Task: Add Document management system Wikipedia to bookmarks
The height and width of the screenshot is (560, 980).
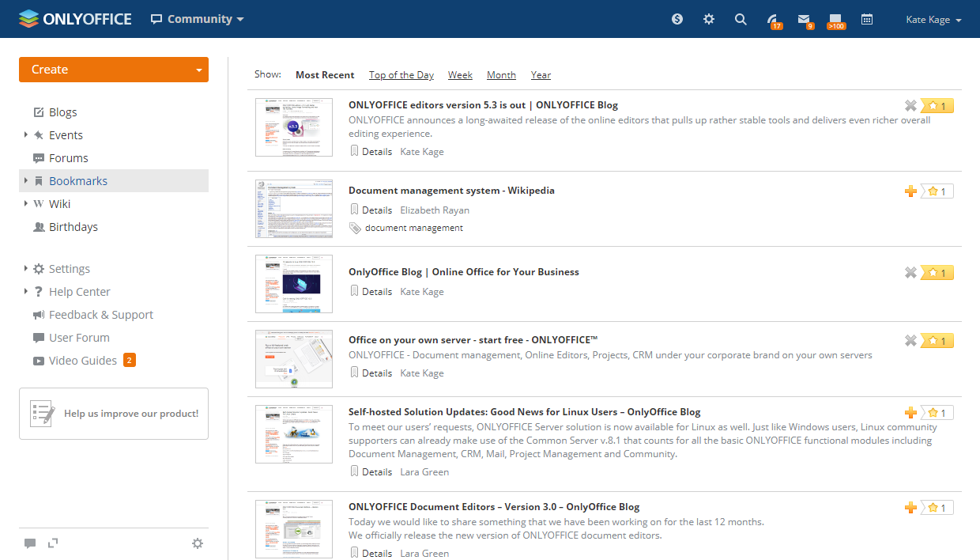Action: pos(910,191)
